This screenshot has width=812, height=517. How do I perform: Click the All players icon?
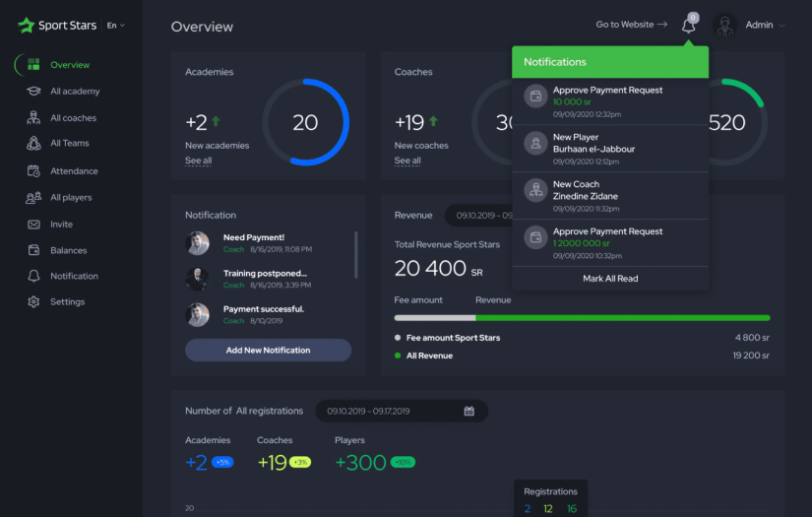point(33,197)
